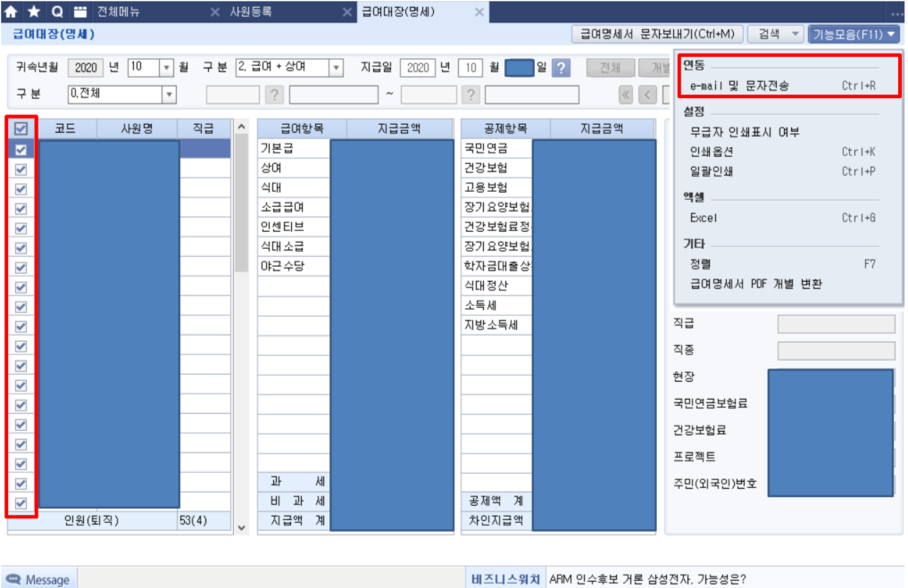Image resolution: width=908 pixels, height=588 pixels.
Task: Click the 지급일 year field
Action: 418,68
